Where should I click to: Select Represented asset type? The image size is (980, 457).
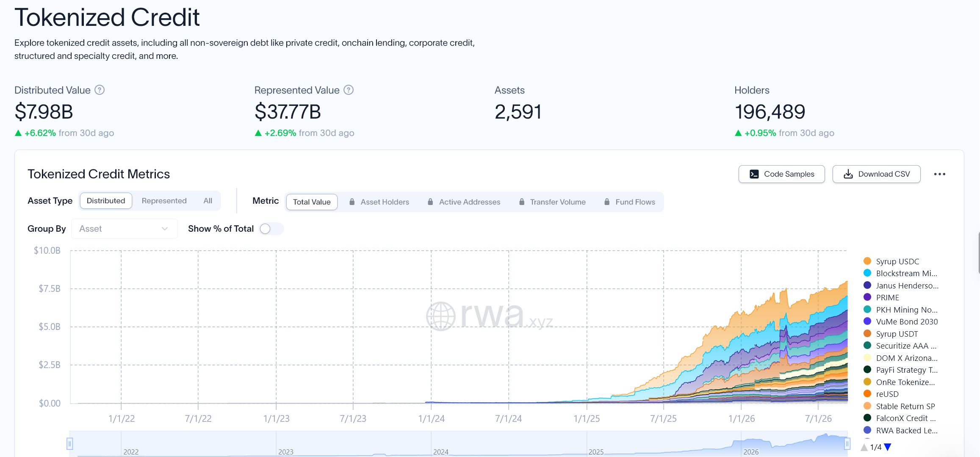tap(164, 201)
